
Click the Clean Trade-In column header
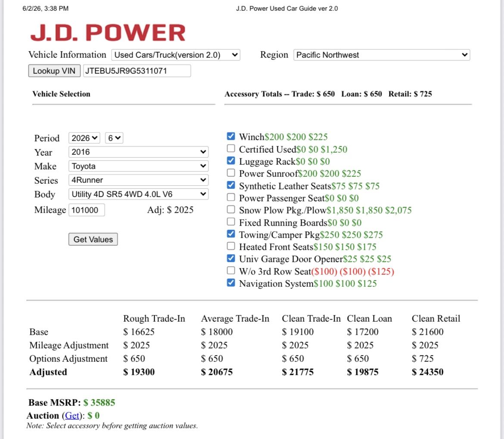pos(311,318)
